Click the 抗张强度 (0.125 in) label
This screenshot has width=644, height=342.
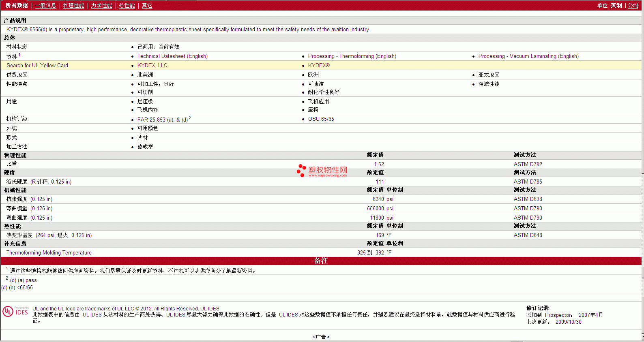tap(29, 199)
